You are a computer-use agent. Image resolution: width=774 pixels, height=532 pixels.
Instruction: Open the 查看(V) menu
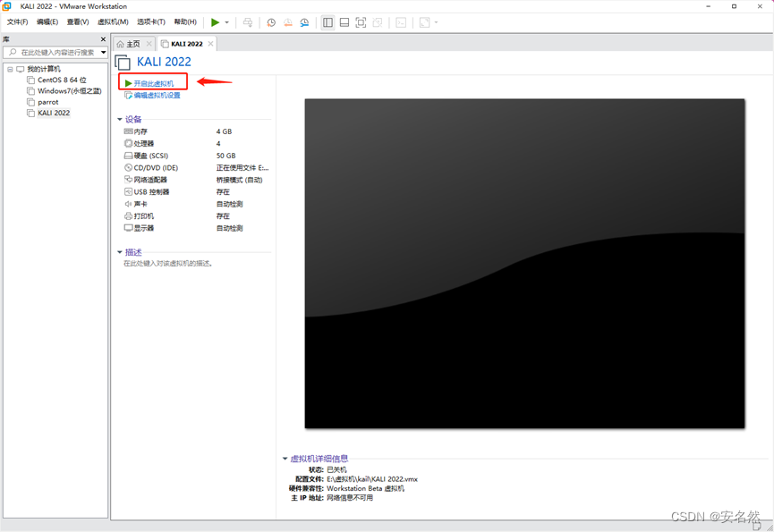(x=78, y=21)
